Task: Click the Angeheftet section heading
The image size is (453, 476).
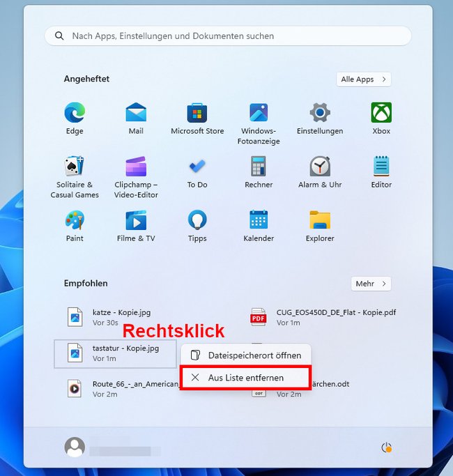Action: point(86,79)
